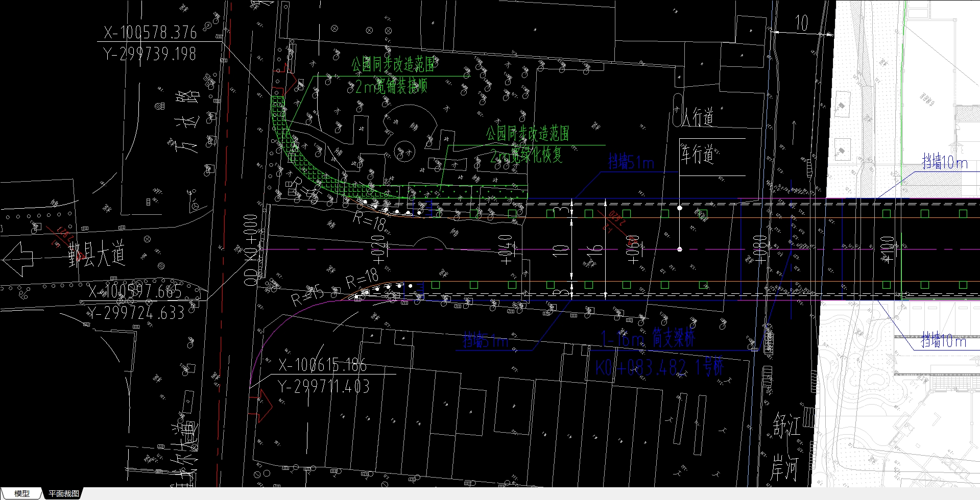Click the X-100597.665 coordinate label
This screenshot has height=500, width=980.
(x=135, y=291)
